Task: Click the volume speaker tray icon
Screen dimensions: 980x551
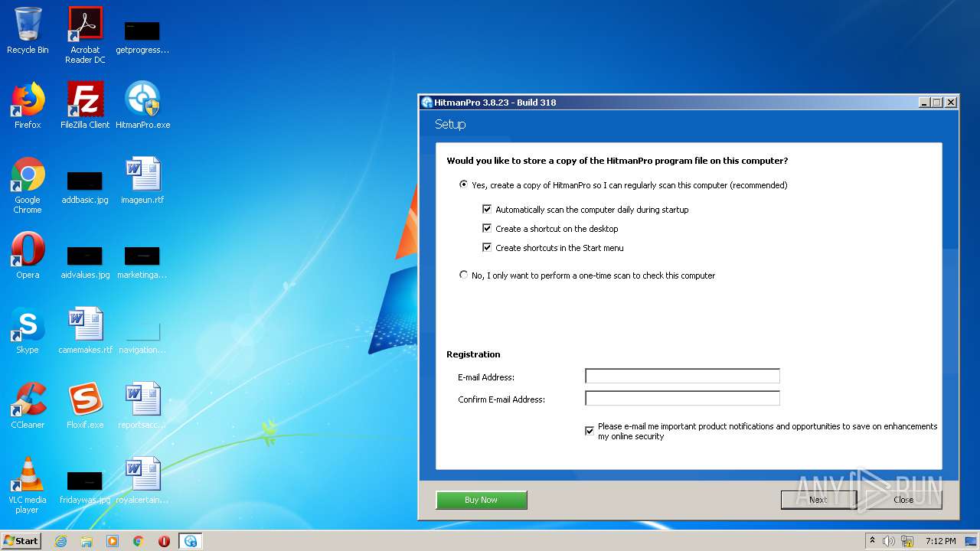Action: point(889,541)
